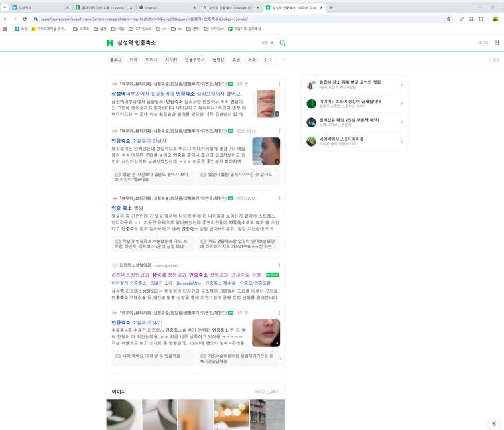504x430 pixels.
Task: Close the ChatGPT browser tab
Action: (x=194, y=7)
